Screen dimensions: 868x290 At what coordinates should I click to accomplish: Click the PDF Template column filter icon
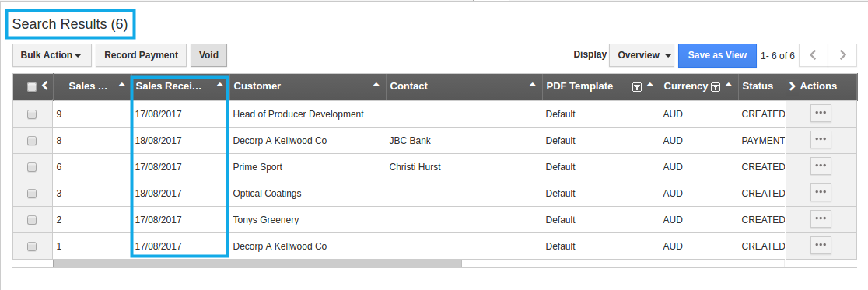[636, 86]
